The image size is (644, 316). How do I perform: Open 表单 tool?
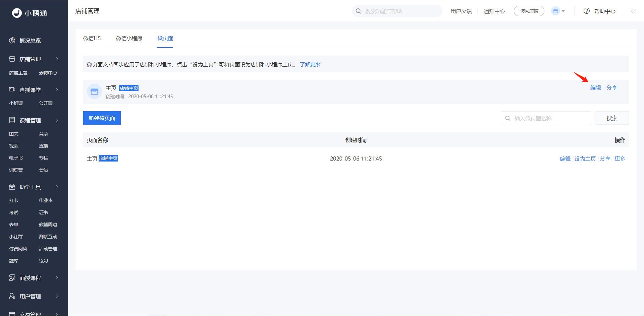pyautogui.click(x=13, y=225)
